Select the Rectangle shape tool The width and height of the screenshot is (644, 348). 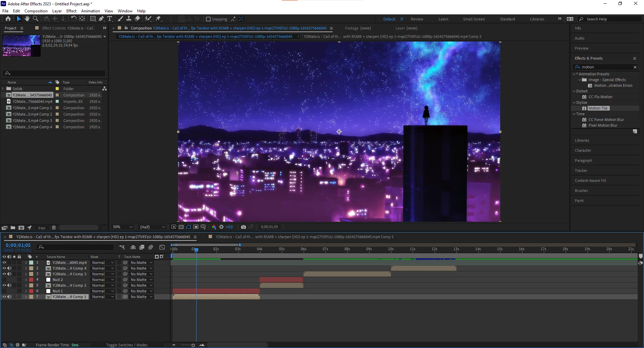pos(93,19)
